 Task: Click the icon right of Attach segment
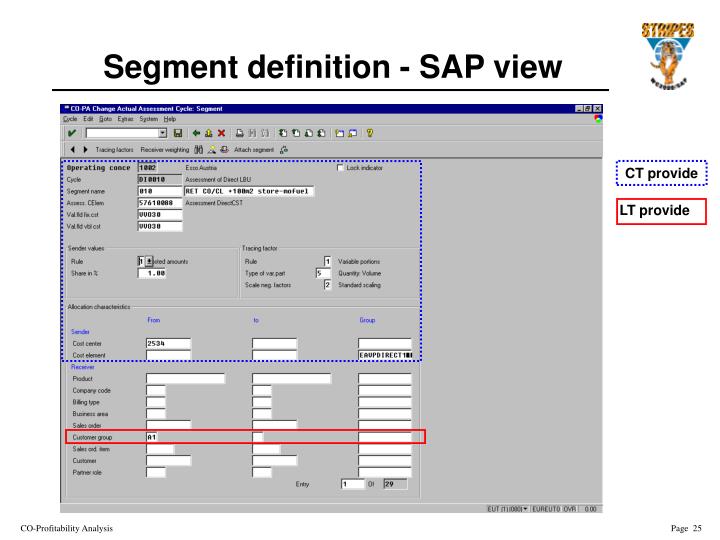pyautogui.click(x=284, y=150)
